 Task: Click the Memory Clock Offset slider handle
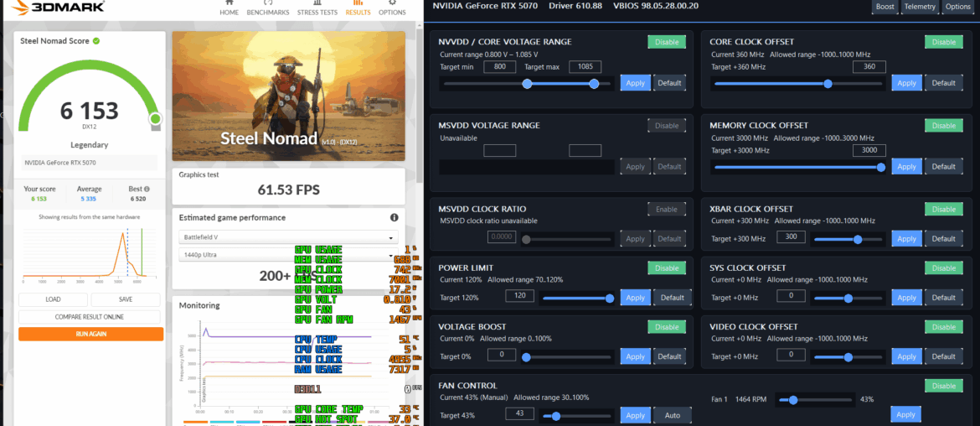[x=881, y=167]
